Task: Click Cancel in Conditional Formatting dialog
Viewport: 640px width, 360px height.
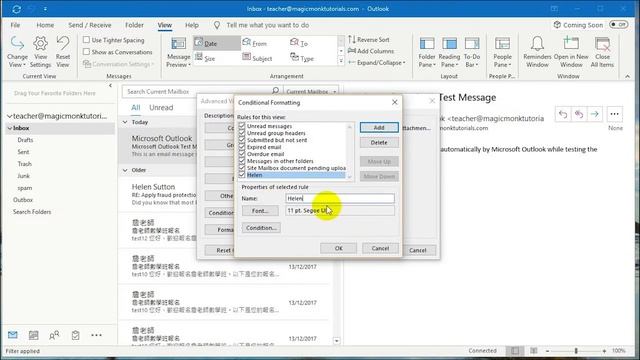Action: point(380,248)
